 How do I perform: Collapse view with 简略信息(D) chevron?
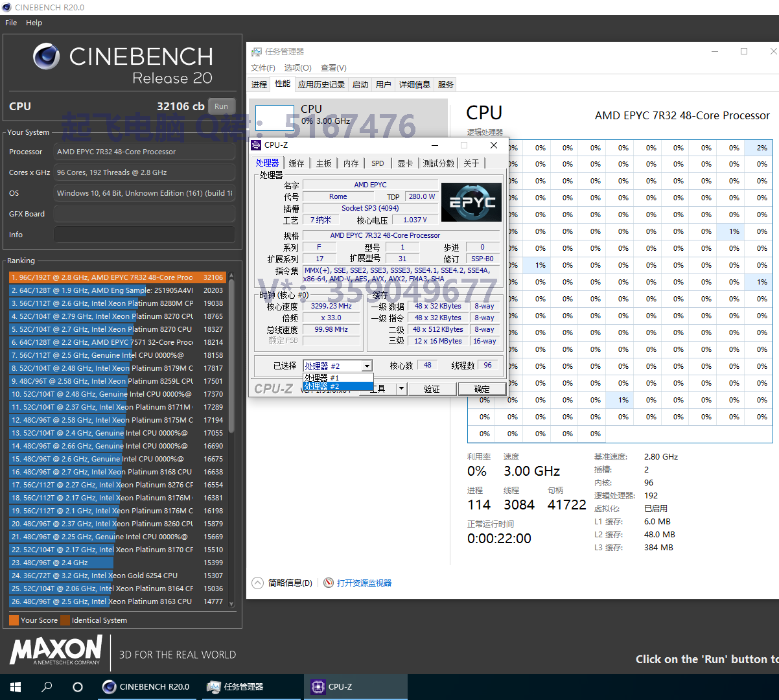point(258,583)
